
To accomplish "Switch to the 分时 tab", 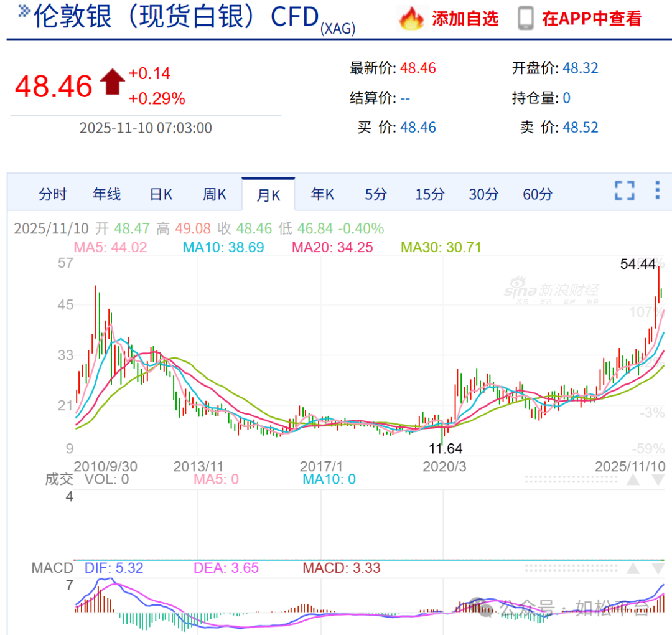I will click(52, 194).
